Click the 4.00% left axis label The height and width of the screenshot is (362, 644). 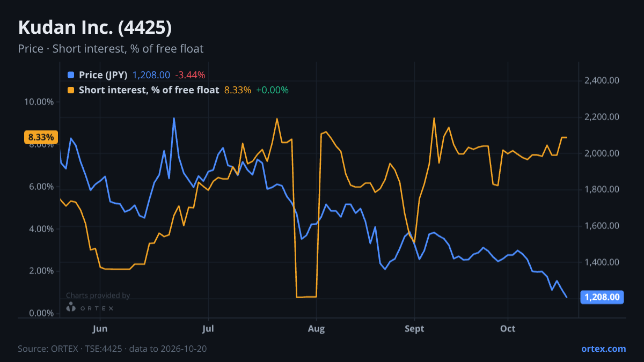[x=41, y=229]
